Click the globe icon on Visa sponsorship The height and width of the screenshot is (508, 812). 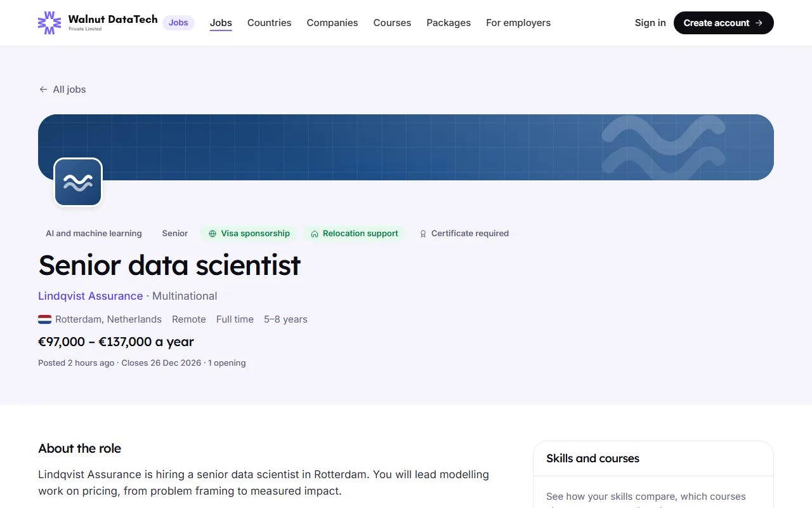coord(213,234)
